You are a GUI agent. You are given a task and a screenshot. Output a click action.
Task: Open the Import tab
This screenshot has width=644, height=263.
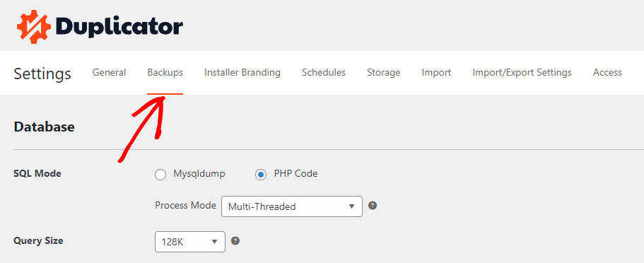[x=437, y=73]
